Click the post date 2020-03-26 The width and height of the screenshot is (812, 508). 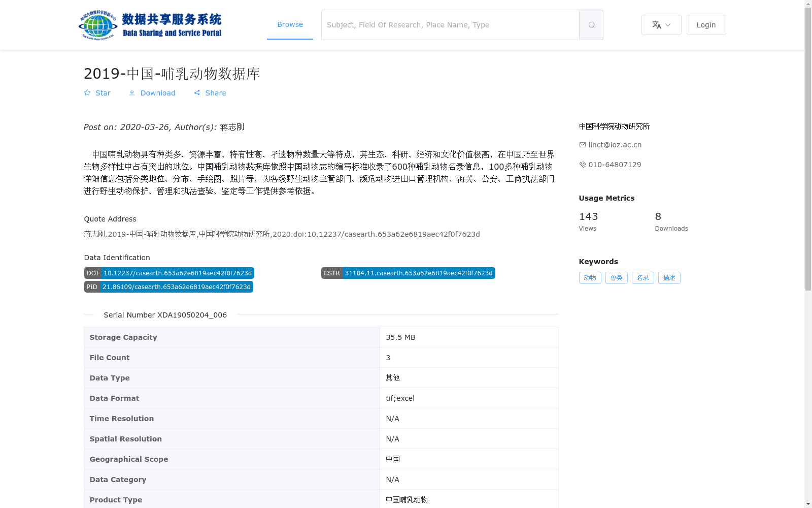[x=145, y=127]
